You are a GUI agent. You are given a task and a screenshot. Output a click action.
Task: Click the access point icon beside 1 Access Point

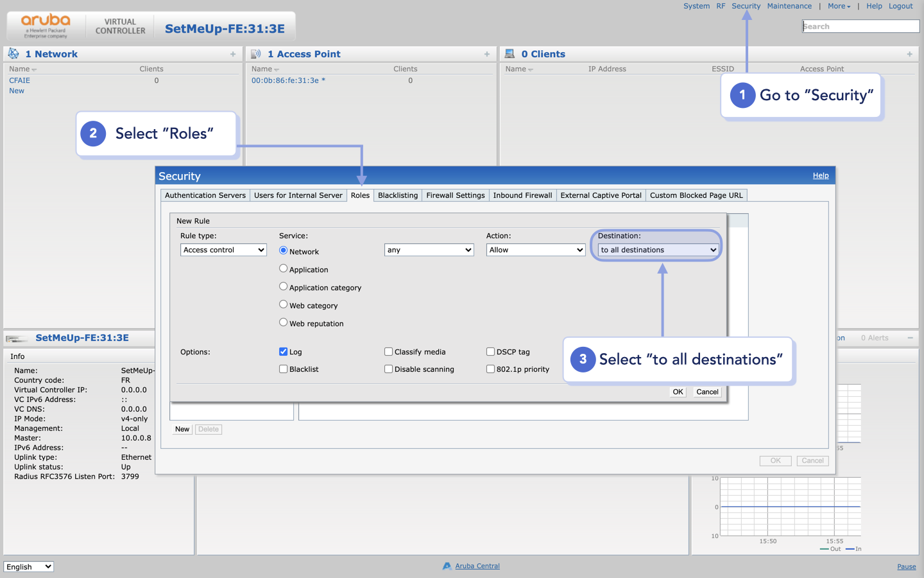tap(255, 53)
